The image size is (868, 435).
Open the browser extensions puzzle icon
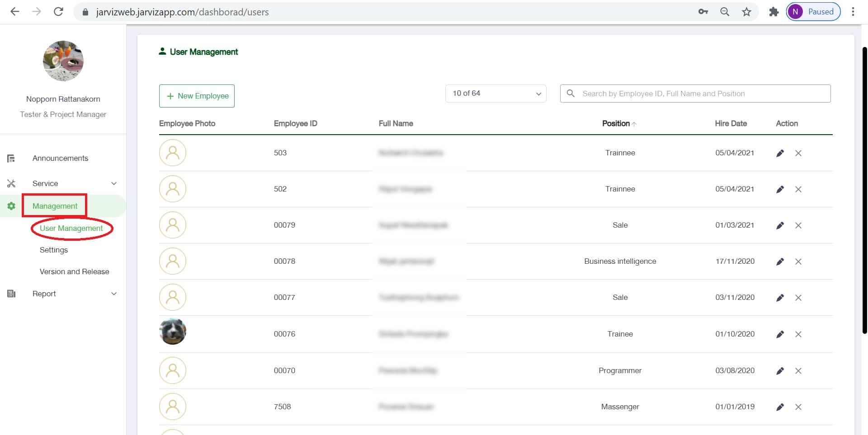click(x=774, y=12)
